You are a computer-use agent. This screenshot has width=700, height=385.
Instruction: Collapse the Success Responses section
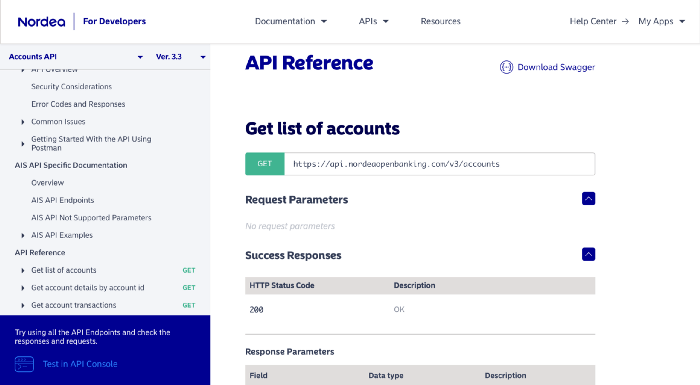click(588, 255)
